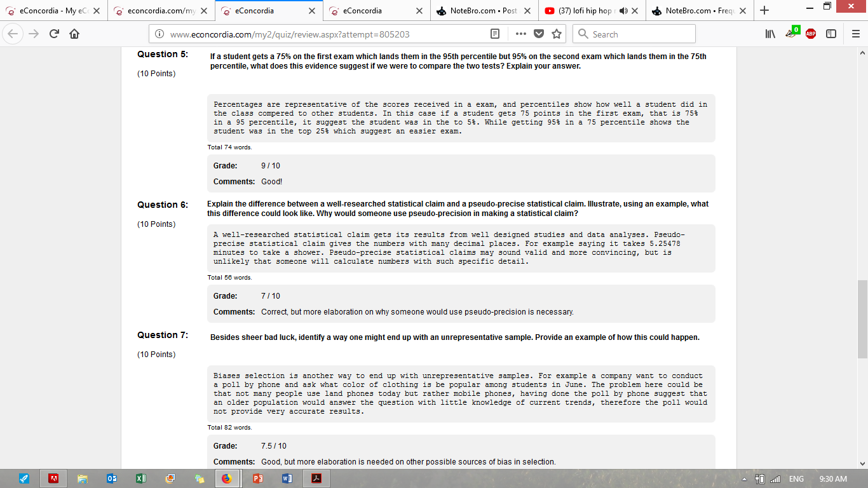The height and width of the screenshot is (488, 868).
Task: Open the page actions three-dots menu
Action: [x=520, y=34]
